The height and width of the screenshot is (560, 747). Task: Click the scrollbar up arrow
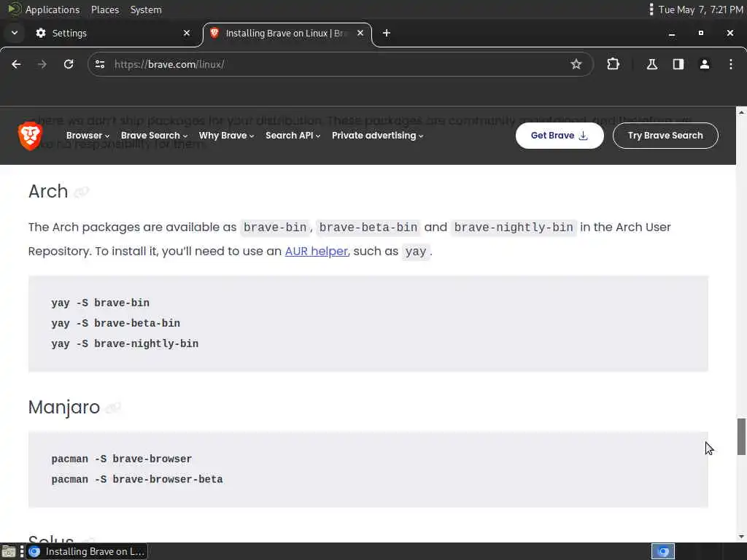[741, 112]
